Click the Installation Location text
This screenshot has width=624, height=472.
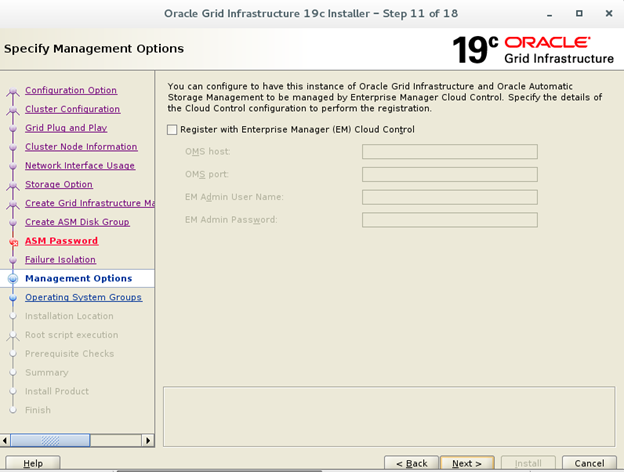[69, 316]
